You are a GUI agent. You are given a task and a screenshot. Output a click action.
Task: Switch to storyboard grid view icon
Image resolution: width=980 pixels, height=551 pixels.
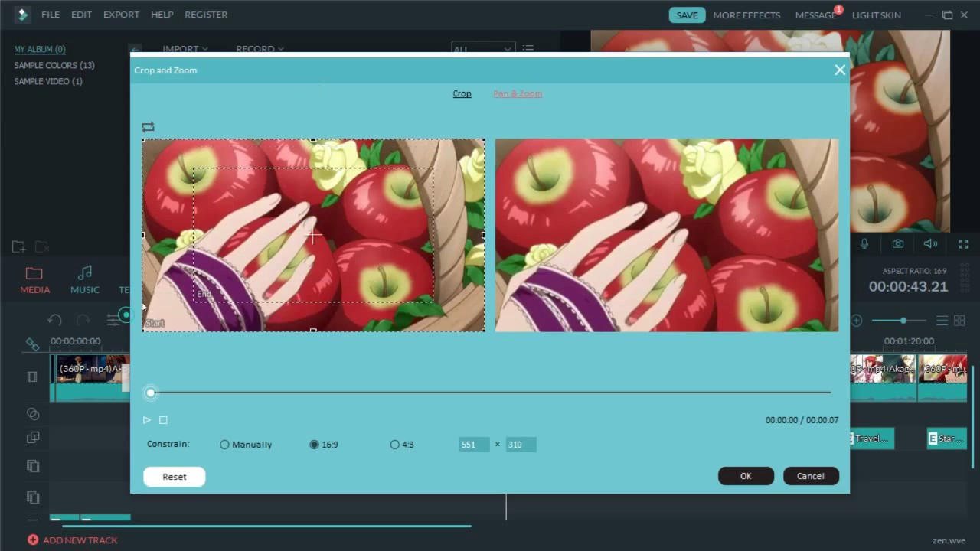pos(959,321)
